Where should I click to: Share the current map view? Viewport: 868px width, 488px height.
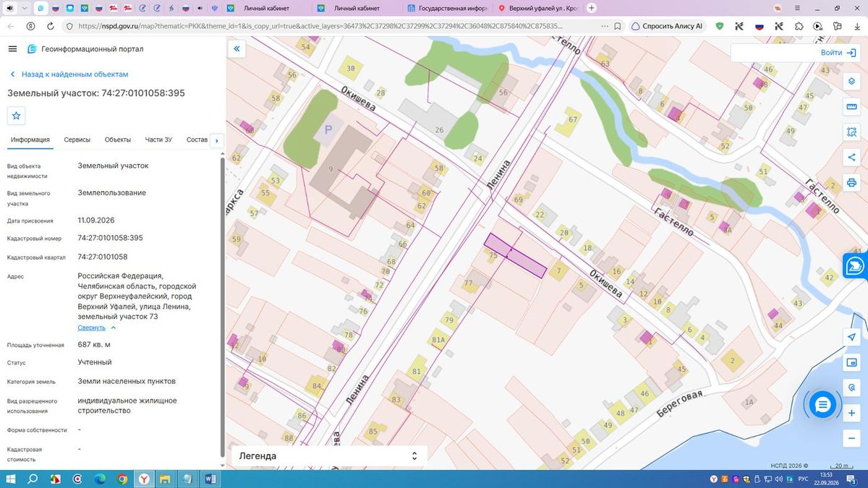pyautogui.click(x=851, y=157)
